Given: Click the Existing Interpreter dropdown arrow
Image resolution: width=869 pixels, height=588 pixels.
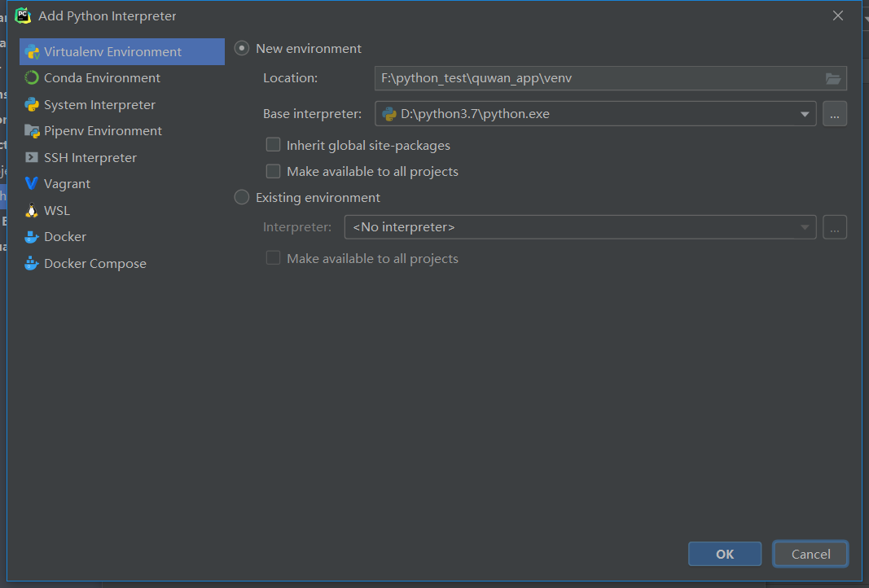Looking at the screenshot, I should 805,227.
